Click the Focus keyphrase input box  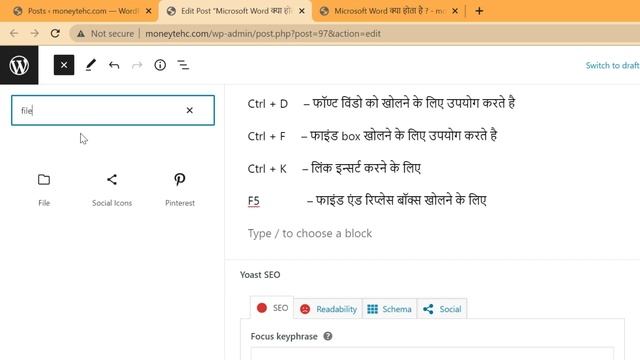coord(432,353)
